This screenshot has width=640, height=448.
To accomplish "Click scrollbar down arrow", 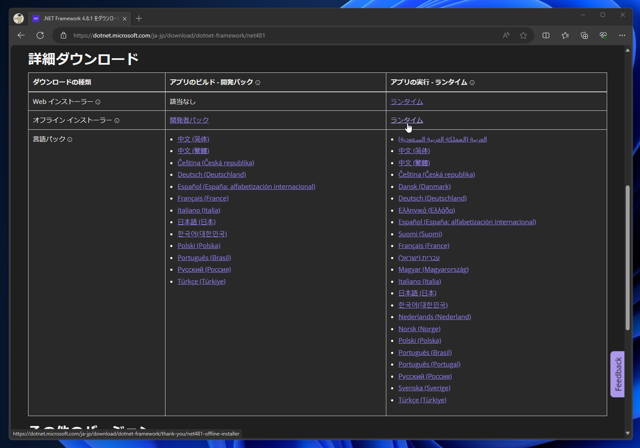I will pyautogui.click(x=627, y=433).
